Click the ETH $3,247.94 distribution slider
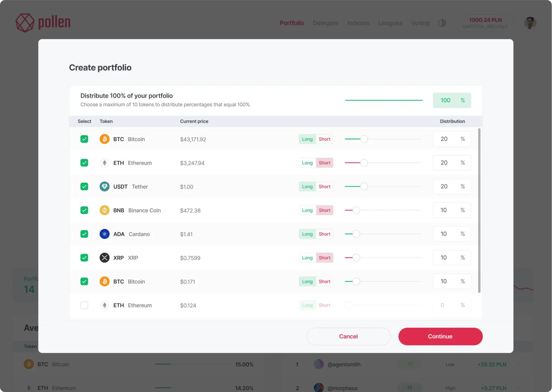Viewport: 552px width, 392px height. (x=383, y=163)
